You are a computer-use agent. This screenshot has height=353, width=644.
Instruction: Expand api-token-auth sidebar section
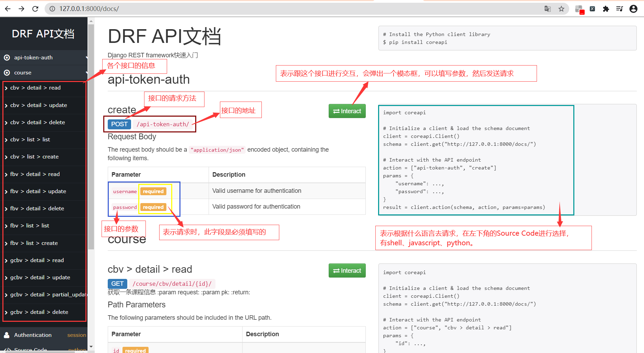click(44, 58)
